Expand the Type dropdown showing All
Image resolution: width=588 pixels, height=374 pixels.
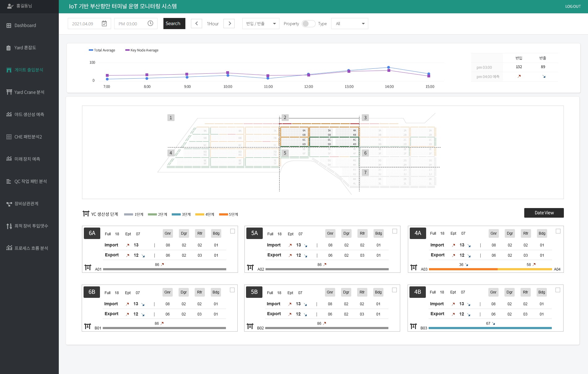tap(349, 24)
